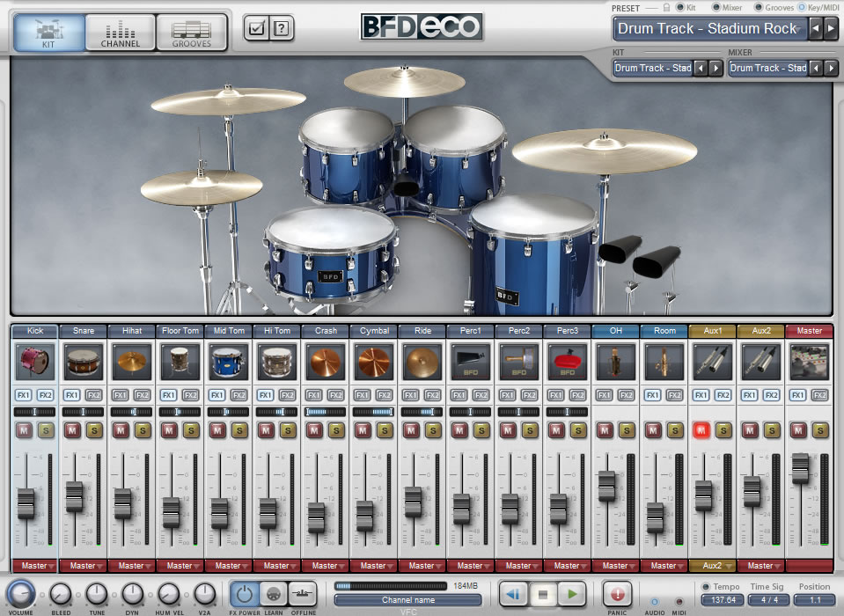Select the Hi Tom instrument thumbnail
This screenshot has width=844, height=616.
coord(277,362)
